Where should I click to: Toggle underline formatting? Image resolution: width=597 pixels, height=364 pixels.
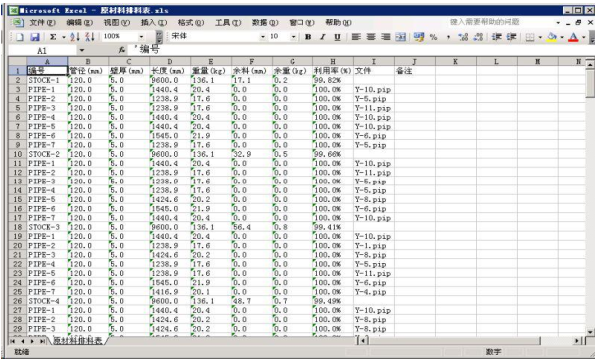coord(337,37)
